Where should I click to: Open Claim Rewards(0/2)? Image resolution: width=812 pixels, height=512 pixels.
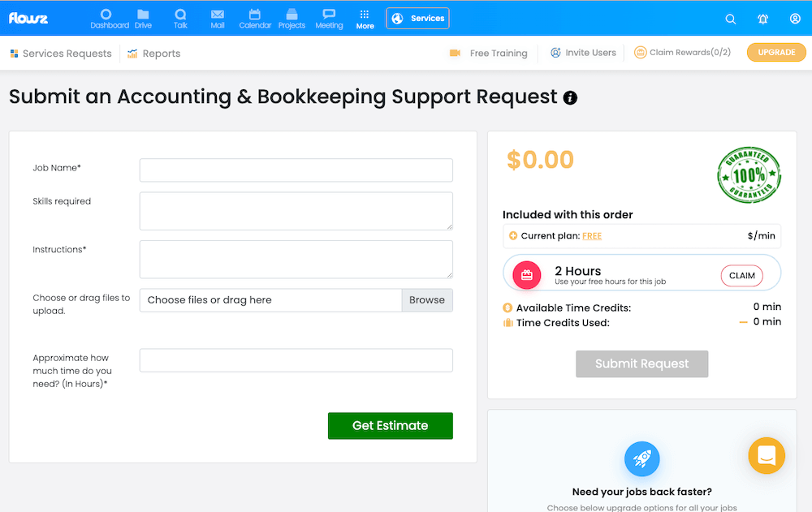pyautogui.click(x=683, y=52)
